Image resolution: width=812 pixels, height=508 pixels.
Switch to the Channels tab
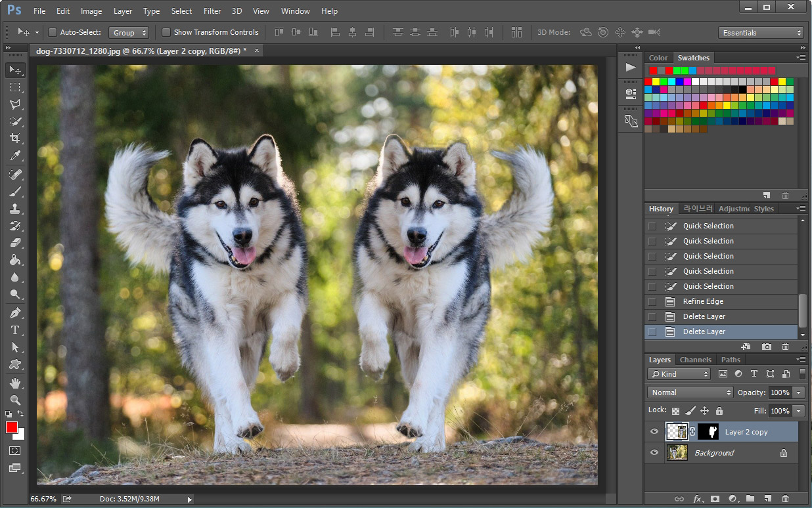695,360
